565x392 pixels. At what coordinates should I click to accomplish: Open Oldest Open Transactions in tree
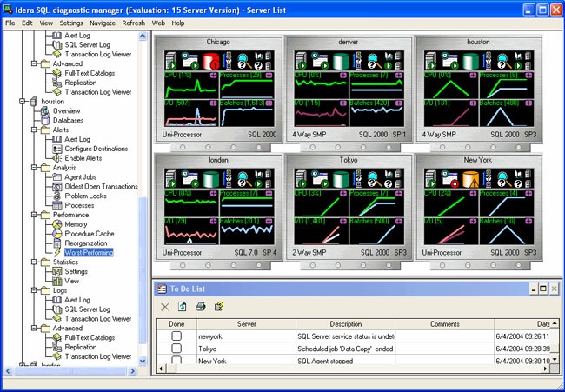tap(101, 186)
